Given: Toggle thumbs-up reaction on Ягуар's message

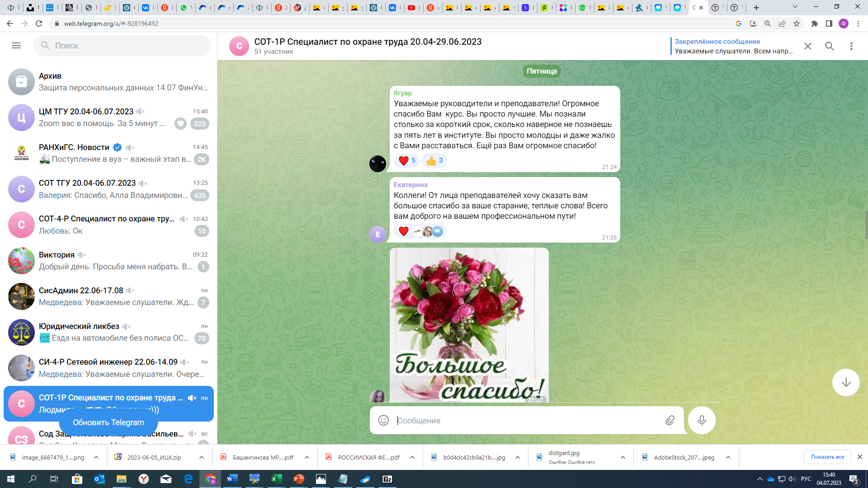Looking at the screenshot, I should coord(434,160).
